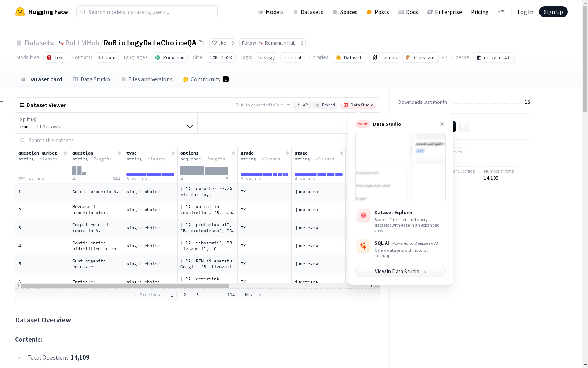The width and height of the screenshot is (588, 368).
Task: Click the Previous page button
Action: point(147,295)
